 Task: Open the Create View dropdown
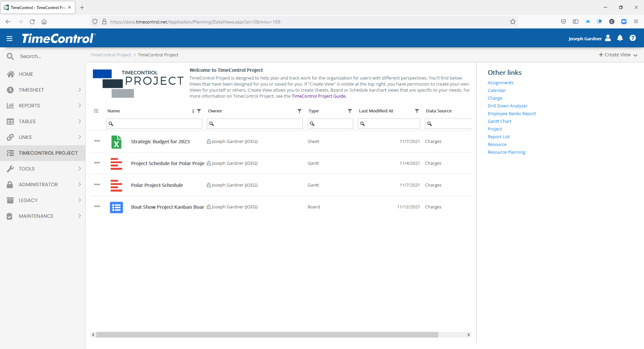tap(618, 55)
